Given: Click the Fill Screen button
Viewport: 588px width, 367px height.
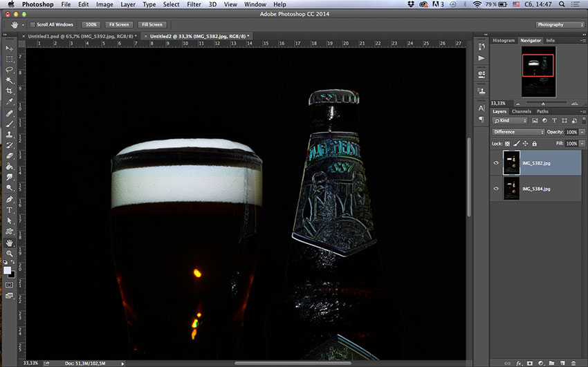Looking at the screenshot, I should [152, 25].
